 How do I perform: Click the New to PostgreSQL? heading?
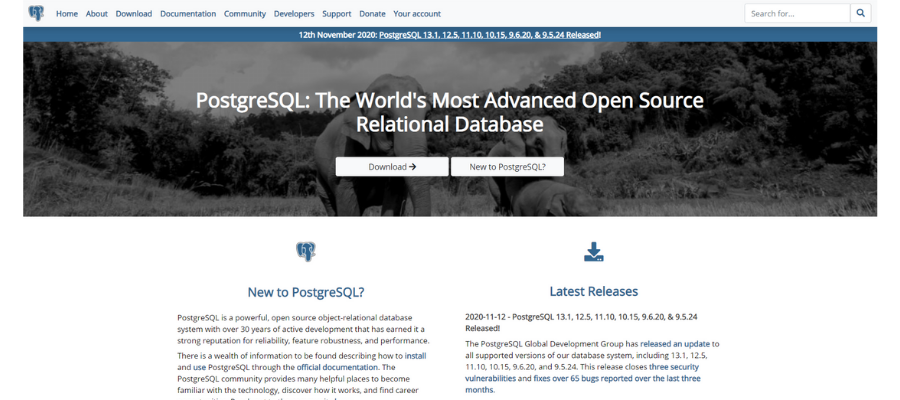click(x=306, y=292)
